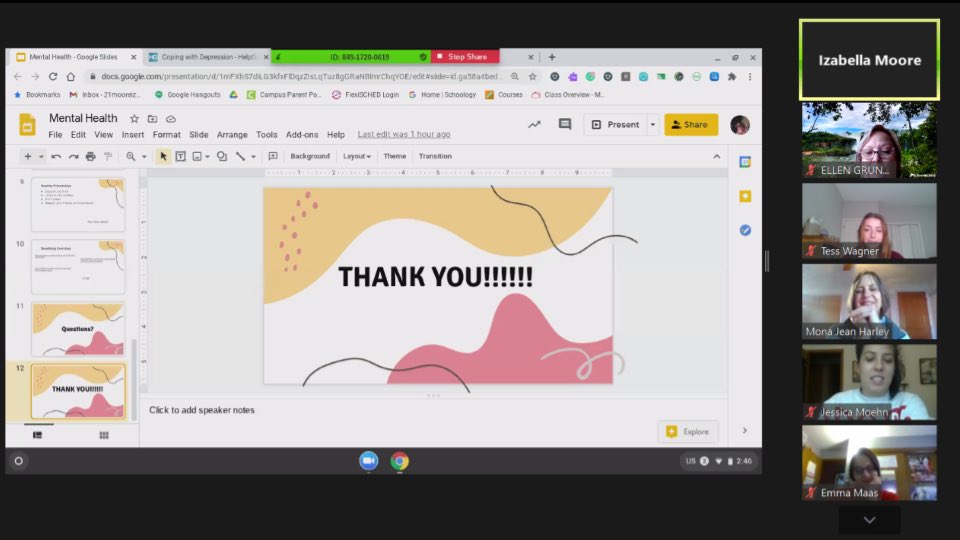Viewport: 960px width, 540px height.
Task: Check the cloud document status icon
Action: point(171,119)
